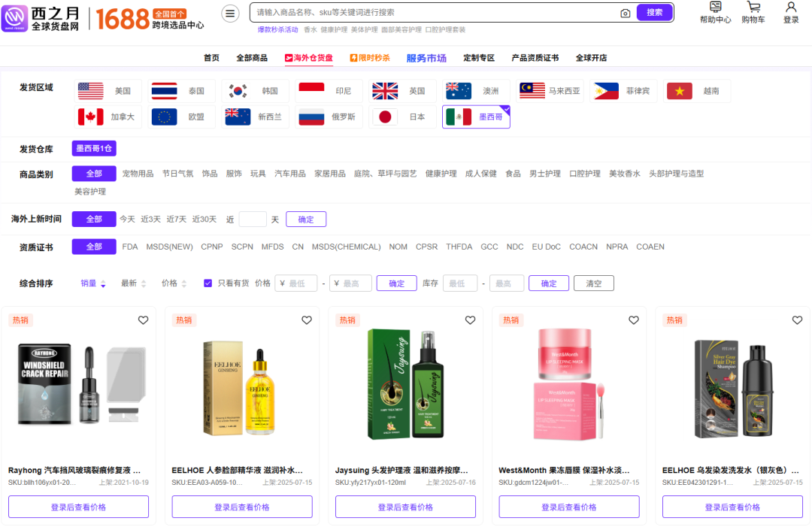Favorite the Jaysuing hair treatment product
The height and width of the screenshot is (527, 812).
pos(470,320)
